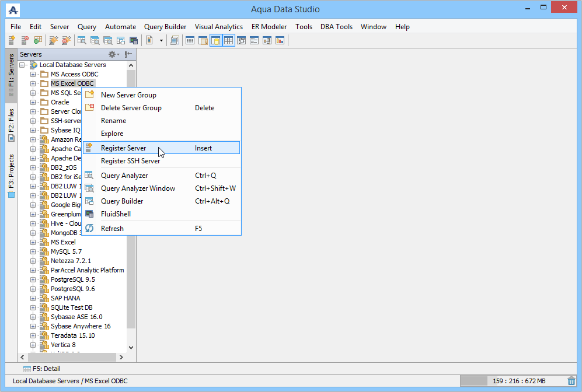The width and height of the screenshot is (582, 392).
Task: Expand the PostgreSQL 9.6 server node
Action: pos(33,289)
